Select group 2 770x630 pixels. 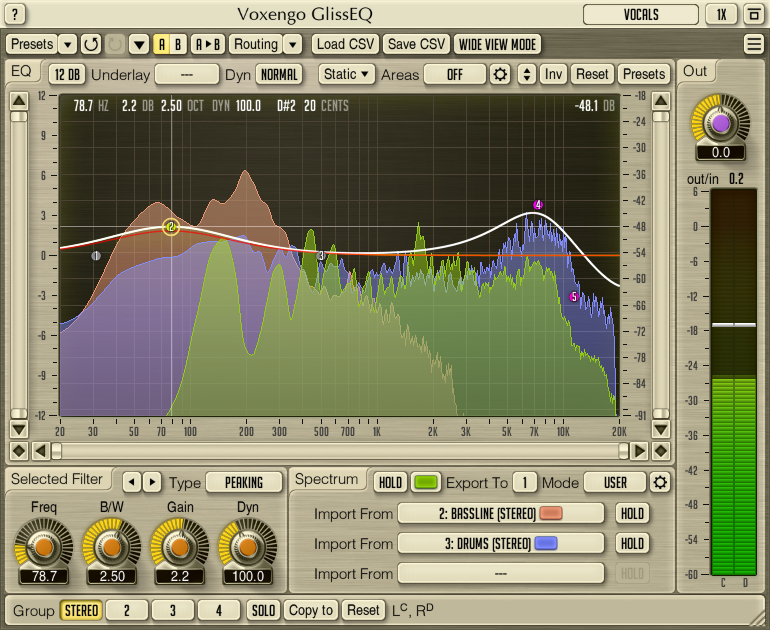[127, 610]
